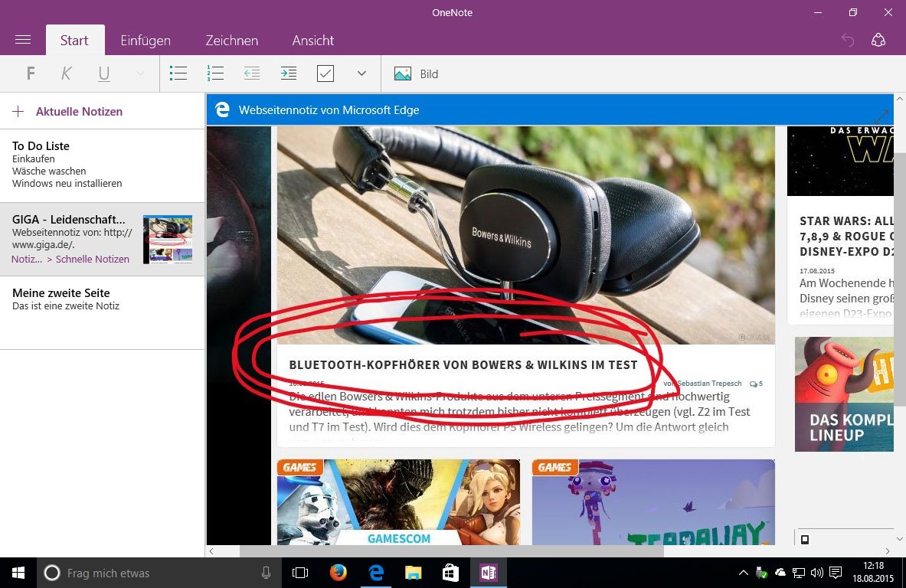Open the To Do Liste page
Screen dimensions: 906x588
103,165
